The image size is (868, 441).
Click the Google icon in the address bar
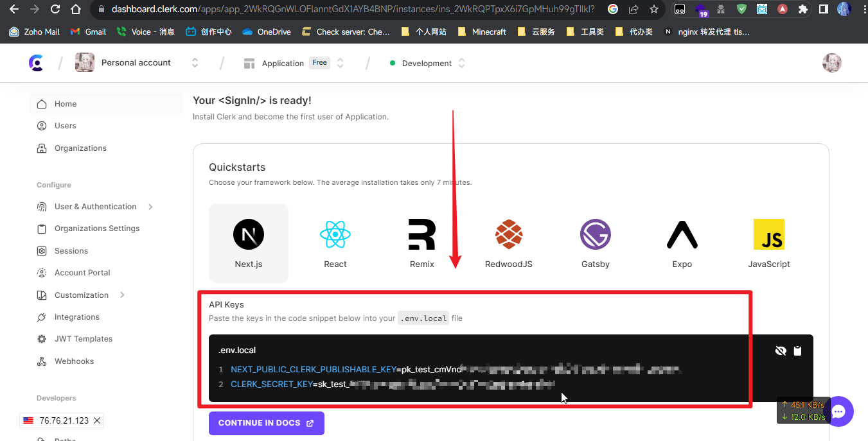tap(613, 9)
